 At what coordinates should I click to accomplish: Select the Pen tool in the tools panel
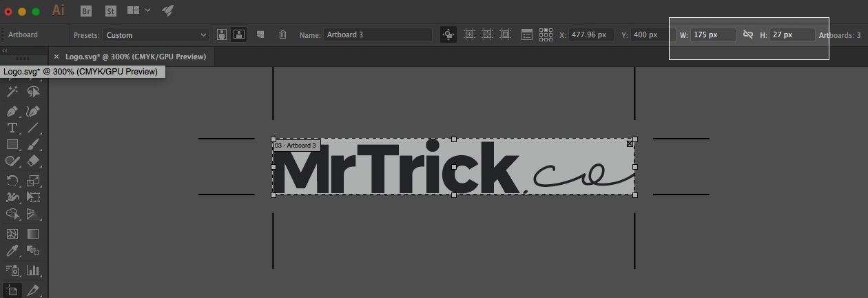click(12, 111)
